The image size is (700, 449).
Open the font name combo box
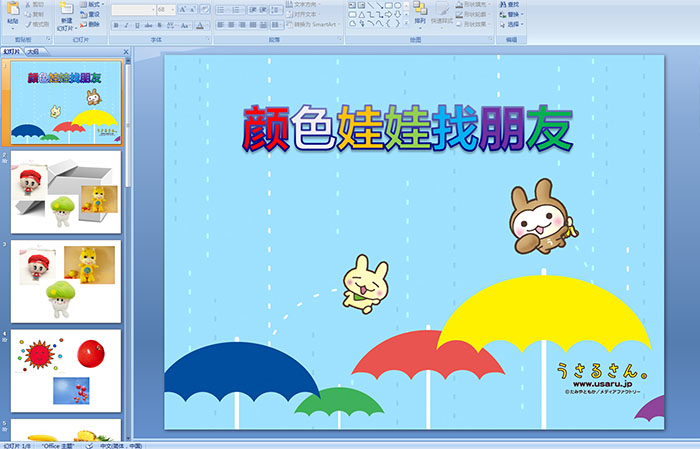[133, 9]
